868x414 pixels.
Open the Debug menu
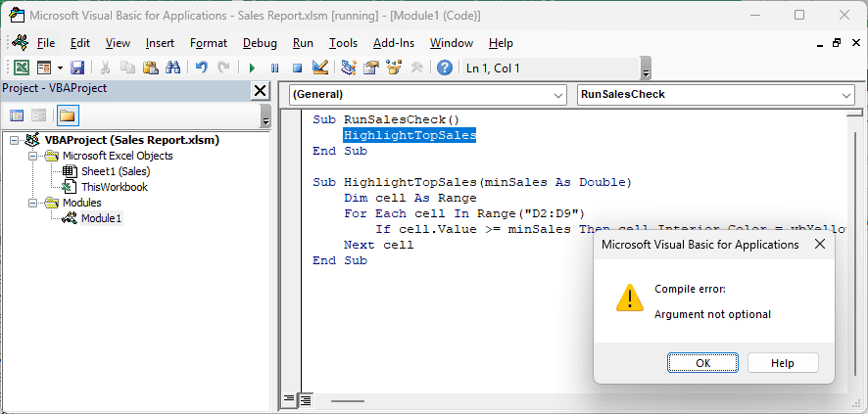pos(261,43)
